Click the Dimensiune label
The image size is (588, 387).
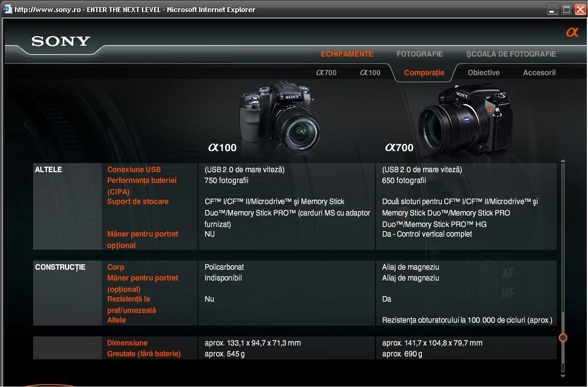pos(127,342)
